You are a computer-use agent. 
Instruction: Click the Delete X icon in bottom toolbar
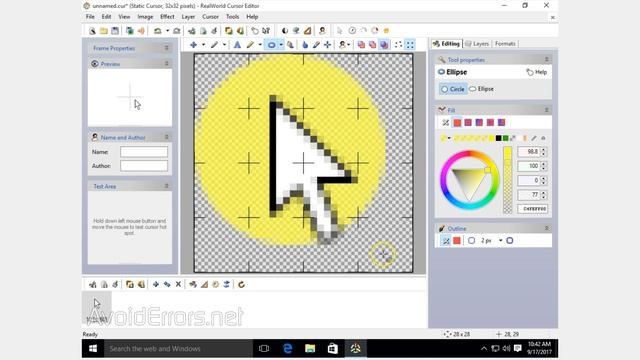click(x=178, y=284)
